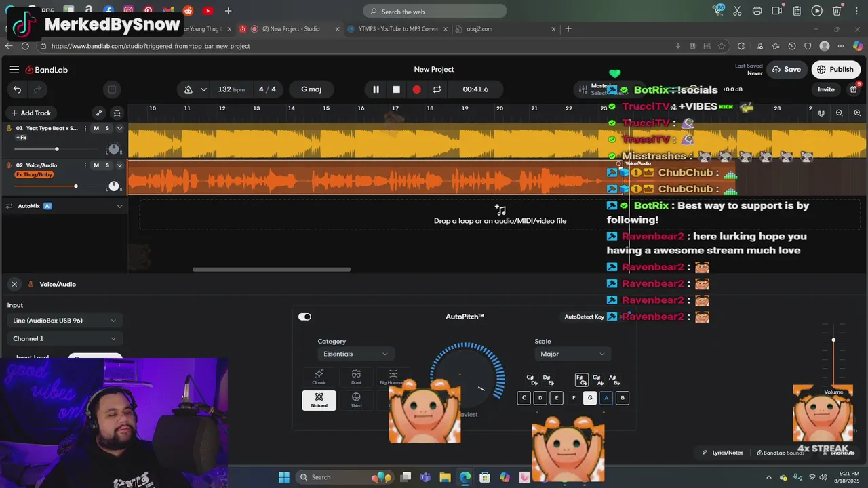Toggle the F#/Gb note key

tap(581, 380)
